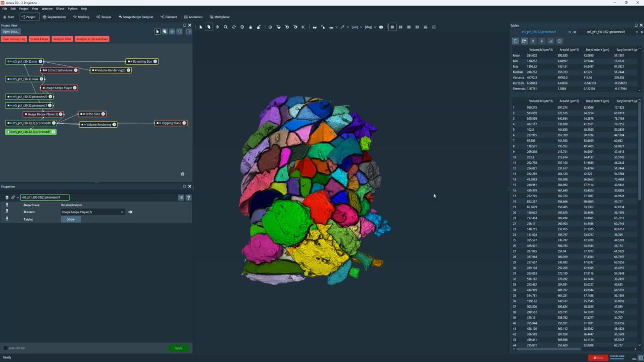Viewport: 644px width, 362px height.
Task: Click the export table icon in Tables panel
Action: [x=524, y=41]
